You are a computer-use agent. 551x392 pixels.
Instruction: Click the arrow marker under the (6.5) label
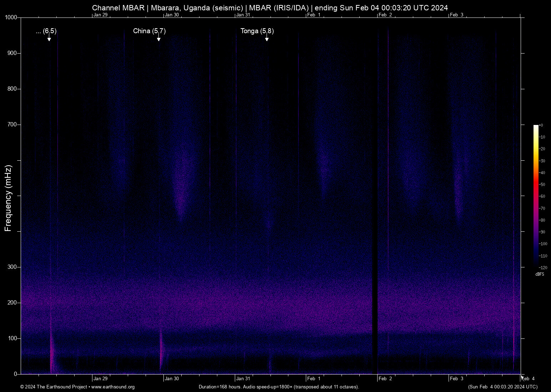pos(49,39)
